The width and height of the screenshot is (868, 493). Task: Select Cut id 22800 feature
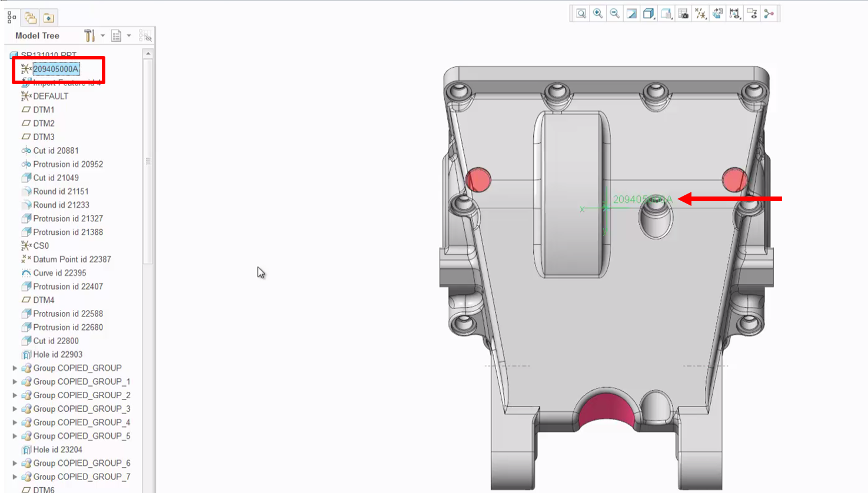(50, 341)
